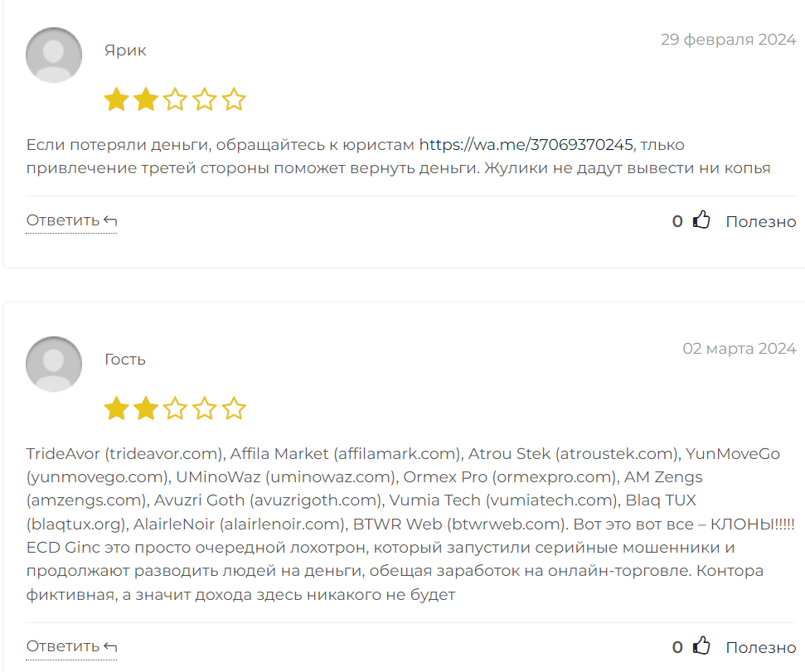
Task: Click Ярик's gray avatar picture
Action: (x=54, y=55)
